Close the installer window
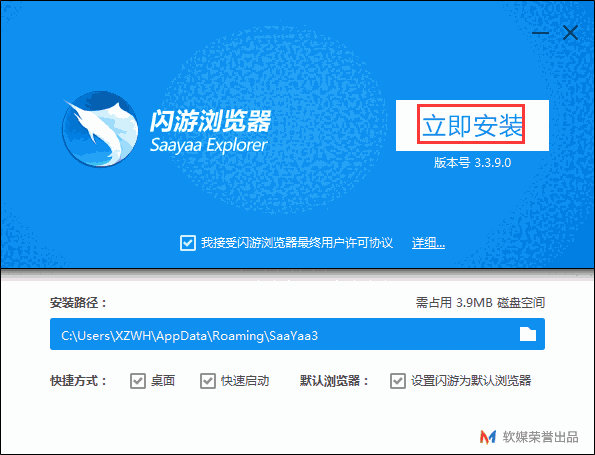 [570, 33]
